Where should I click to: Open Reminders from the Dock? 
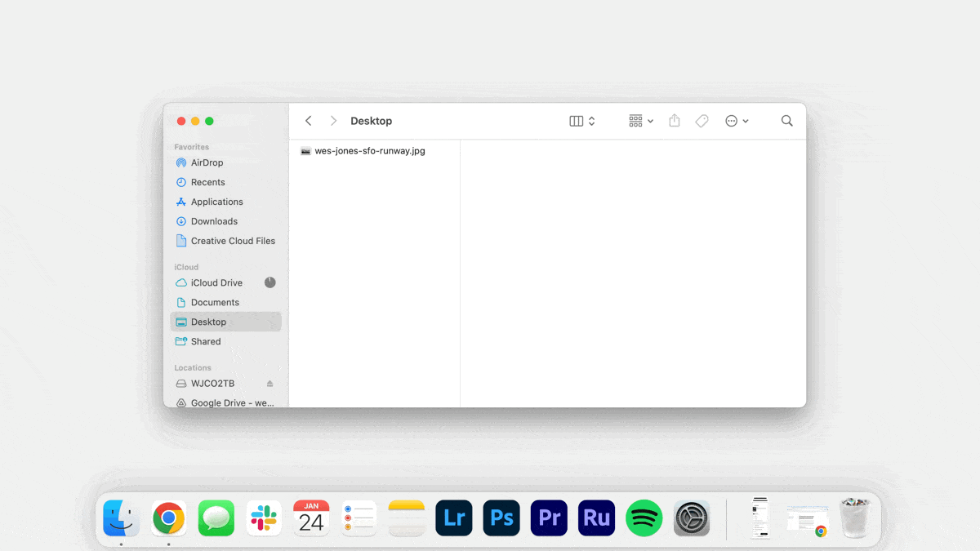pyautogui.click(x=359, y=518)
